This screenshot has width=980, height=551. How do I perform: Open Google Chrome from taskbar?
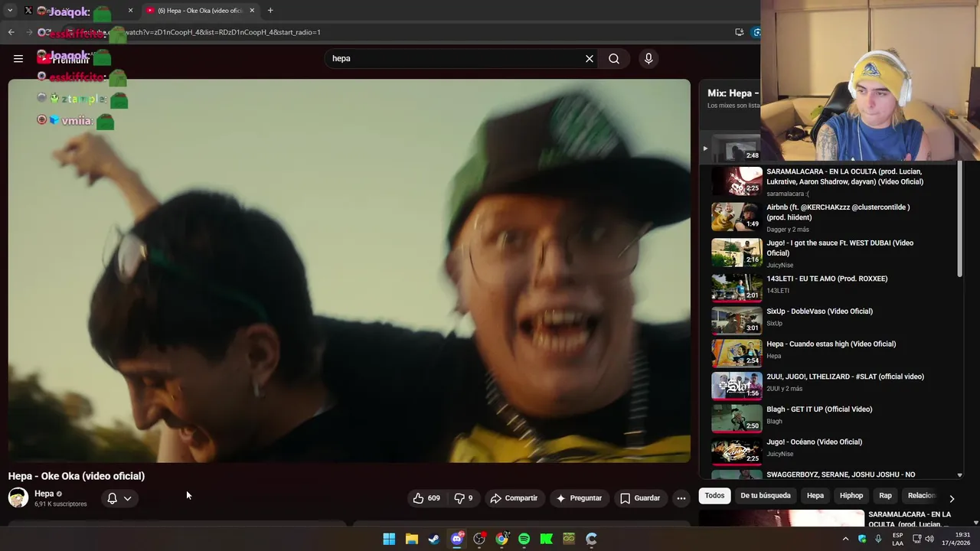point(501,539)
